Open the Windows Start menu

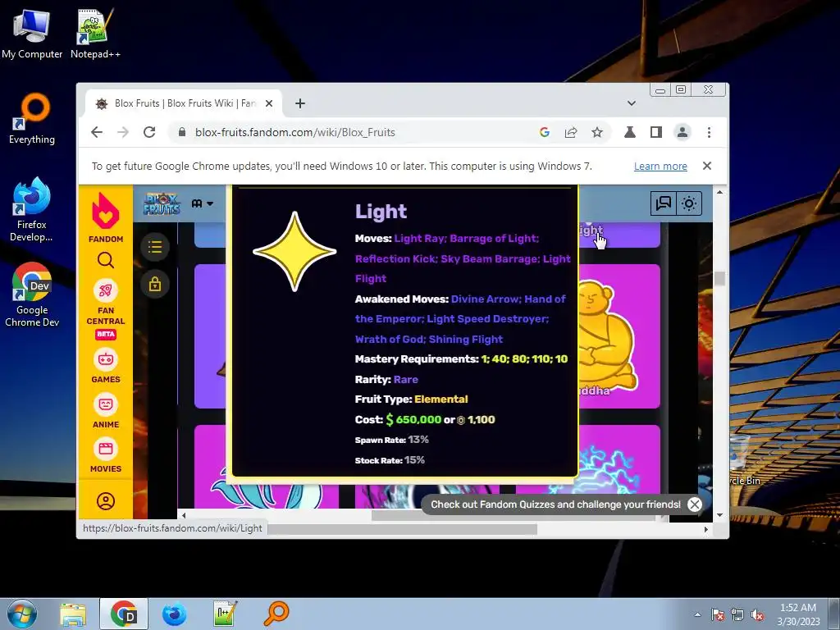pyautogui.click(x=21, y=614)
